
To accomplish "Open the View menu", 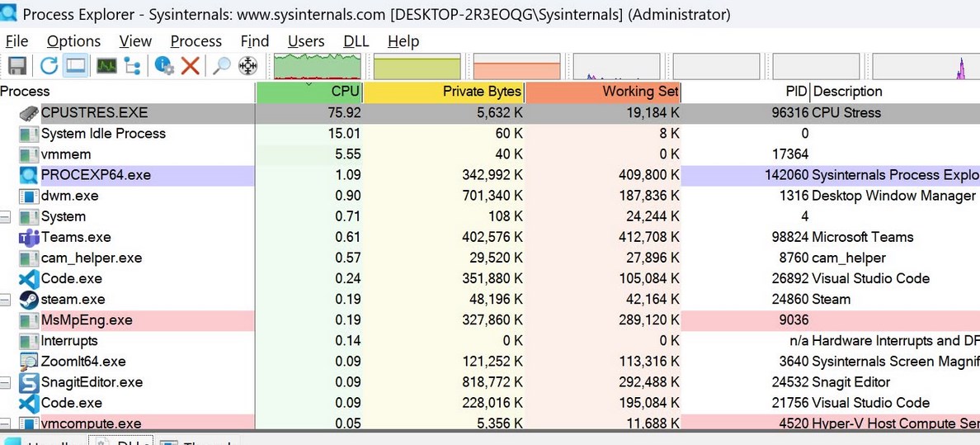I will pos(135,41).
